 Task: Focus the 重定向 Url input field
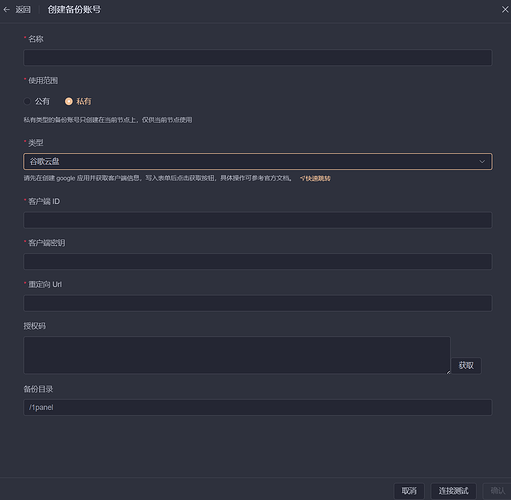[258, 303]
